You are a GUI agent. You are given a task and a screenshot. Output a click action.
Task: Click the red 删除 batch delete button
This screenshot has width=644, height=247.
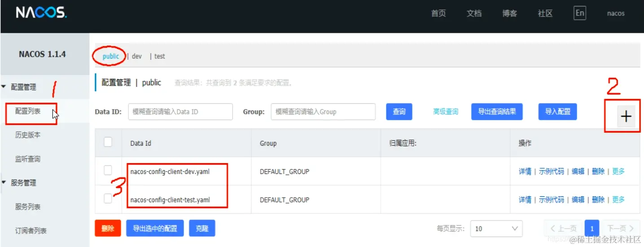(108, 228)
